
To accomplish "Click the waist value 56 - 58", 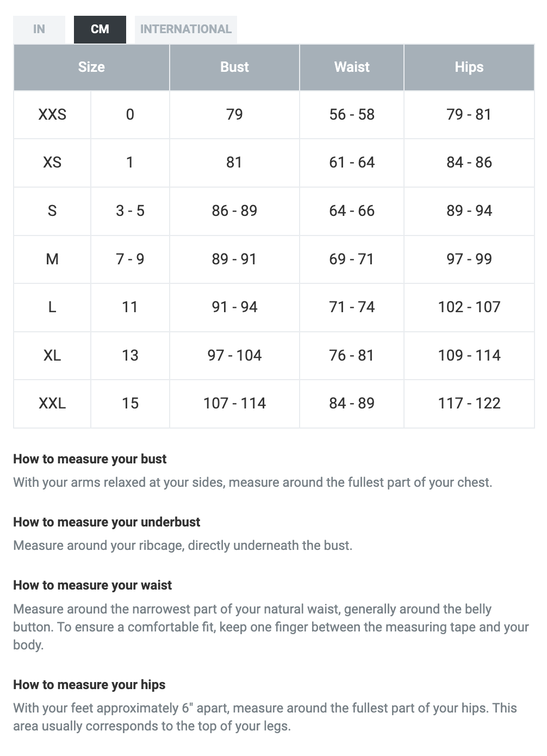I will point(352,115).
